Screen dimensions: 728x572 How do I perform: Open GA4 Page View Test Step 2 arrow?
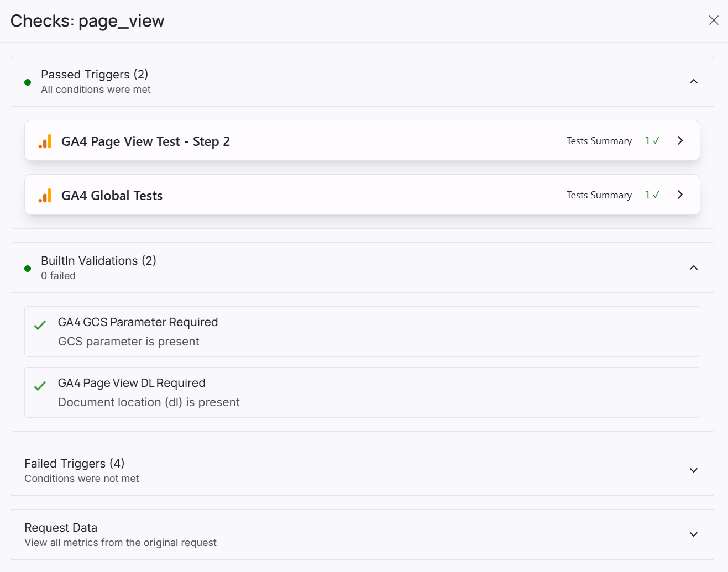click(680, 140)
